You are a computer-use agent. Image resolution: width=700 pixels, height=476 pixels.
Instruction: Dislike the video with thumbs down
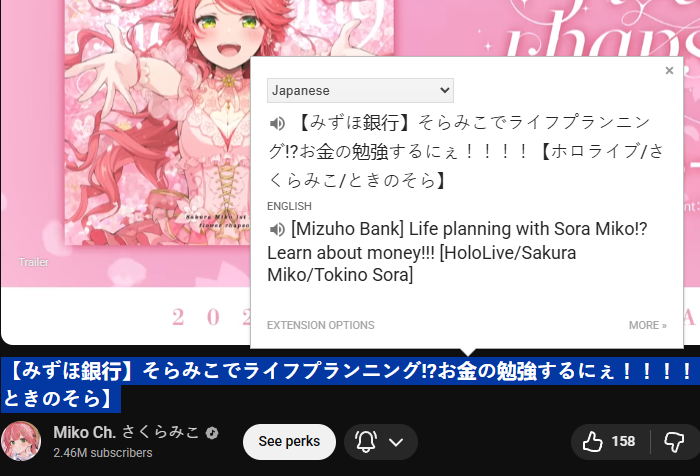[674, 442]
